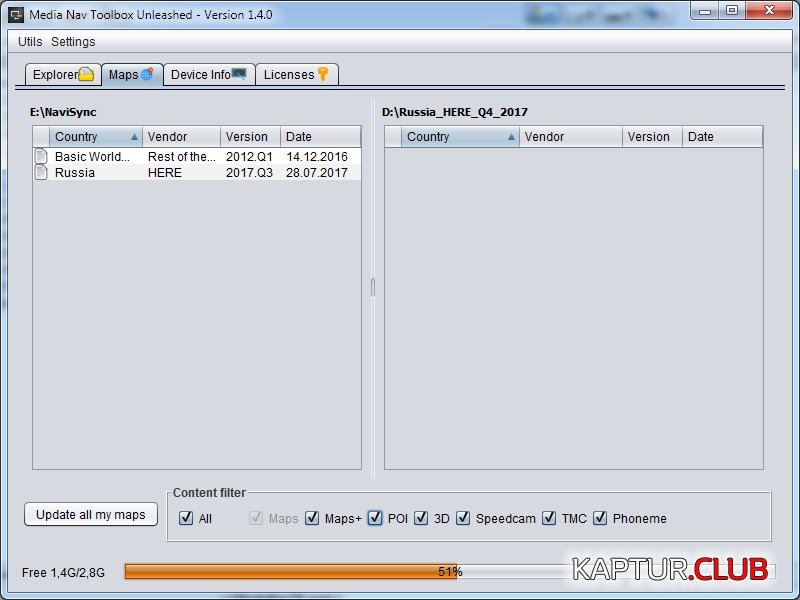The width and height of the screenshot is (800, 600).
Task: Click the split pane divider handle
Action: click(x=373, y=287)
